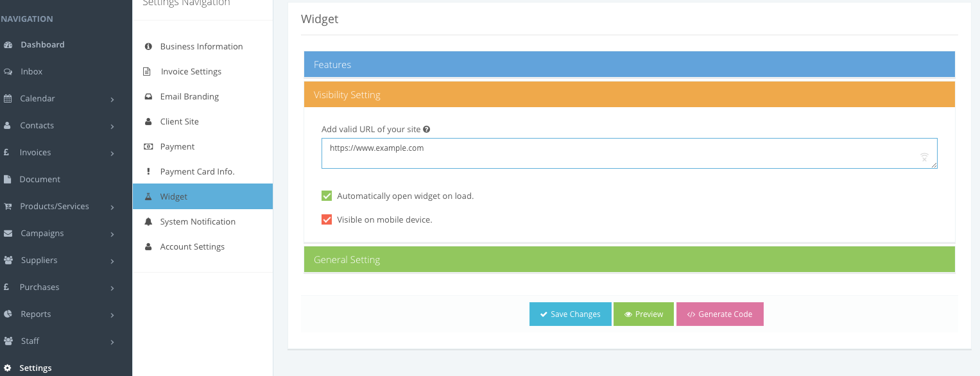Image resolution: width=980 pixels, height=376 pixels.
Task: Click the System Notification bell icon
Action: coord(148,222)
